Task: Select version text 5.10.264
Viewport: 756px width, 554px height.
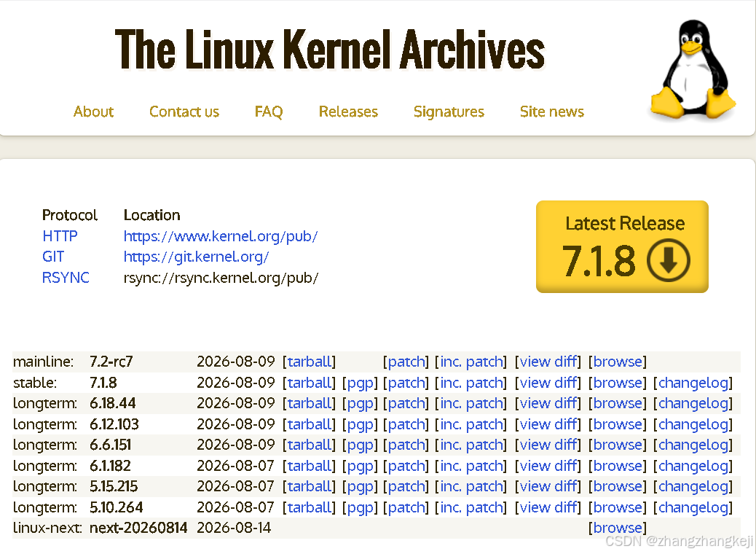Action: [117, 507]
